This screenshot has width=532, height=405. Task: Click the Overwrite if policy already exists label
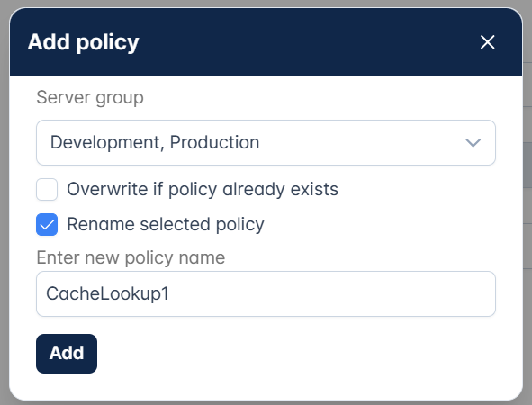[203, 189]
